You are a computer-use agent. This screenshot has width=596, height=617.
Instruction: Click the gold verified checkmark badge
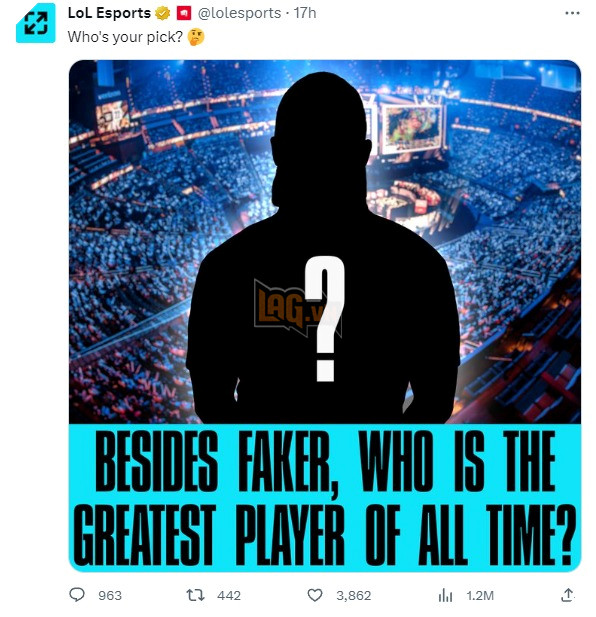(x=162, y=13)
